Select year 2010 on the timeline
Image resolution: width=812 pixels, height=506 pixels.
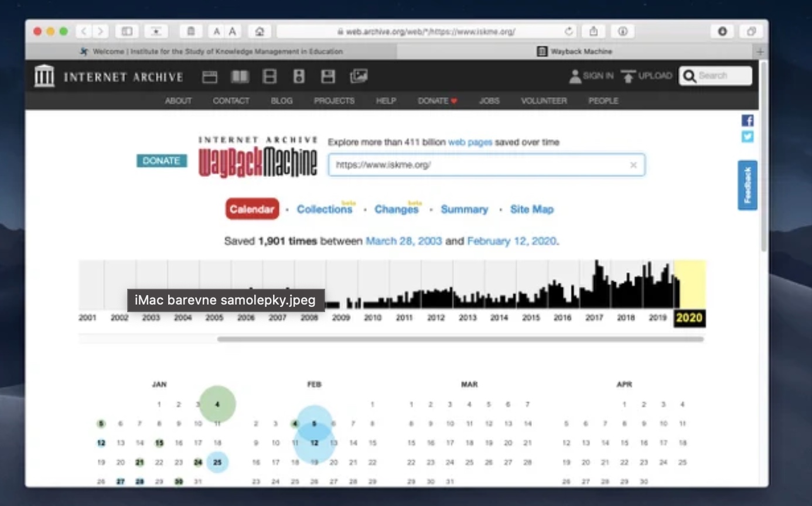pos(373,318)
